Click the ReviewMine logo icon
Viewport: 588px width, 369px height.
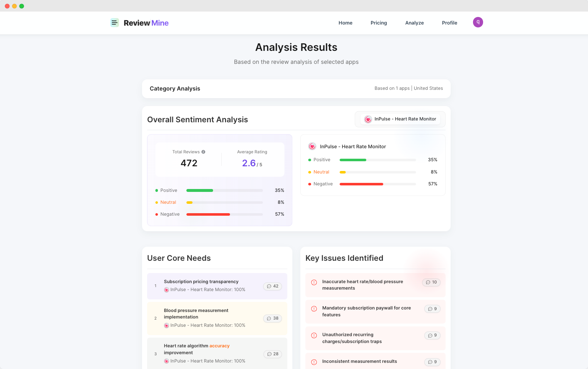click(x=114, y=22)
